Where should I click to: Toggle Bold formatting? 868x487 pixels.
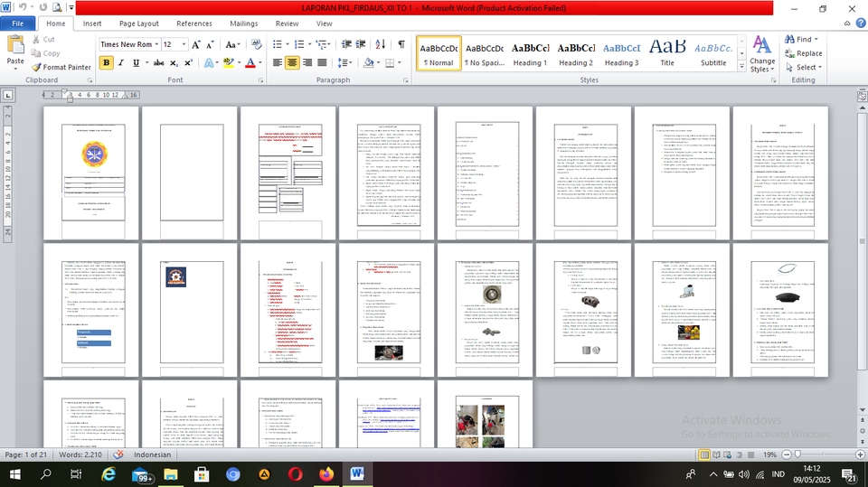pos(107,63)
